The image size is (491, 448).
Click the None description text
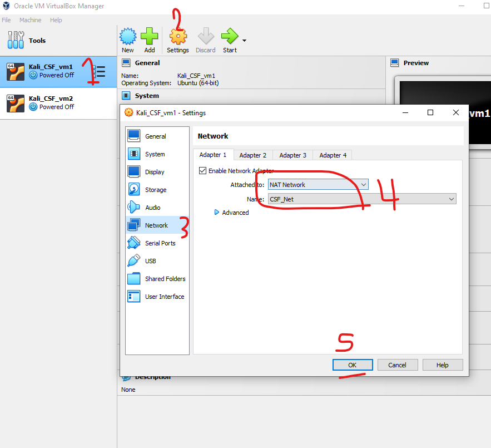pyautogui.click(x=128, y=390)
